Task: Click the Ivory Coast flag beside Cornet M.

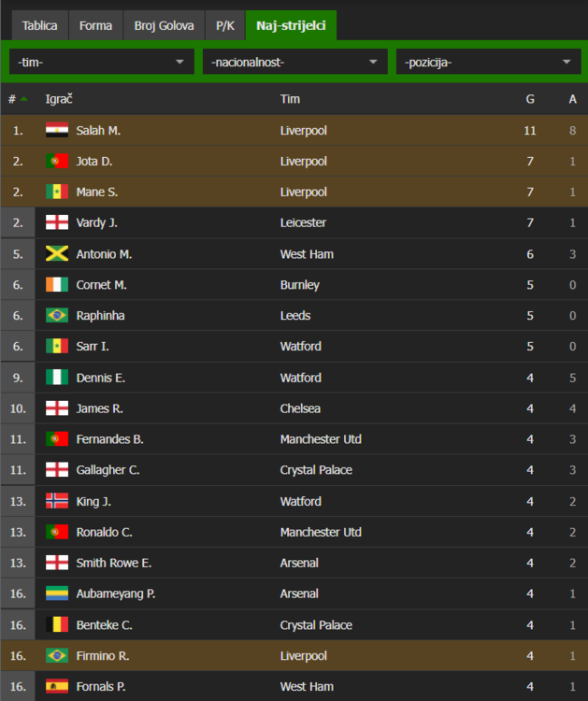Action: tap(57, 284)
